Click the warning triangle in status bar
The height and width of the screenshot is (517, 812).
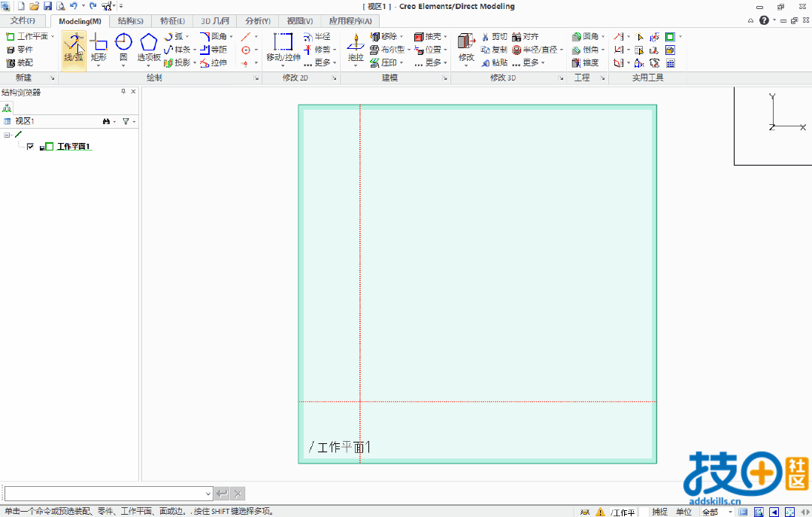pos(600,512)
